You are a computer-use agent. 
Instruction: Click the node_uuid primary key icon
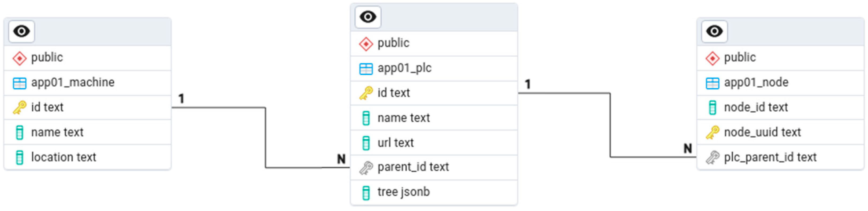pyautogui.click(x=712, y=132)
